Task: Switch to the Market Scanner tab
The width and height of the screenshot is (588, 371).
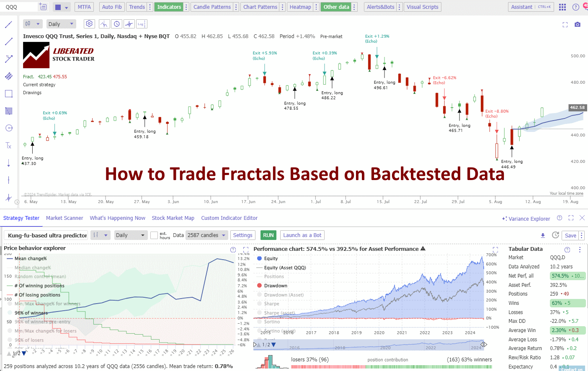Action: pyautogui.click(x=64, y=218)
